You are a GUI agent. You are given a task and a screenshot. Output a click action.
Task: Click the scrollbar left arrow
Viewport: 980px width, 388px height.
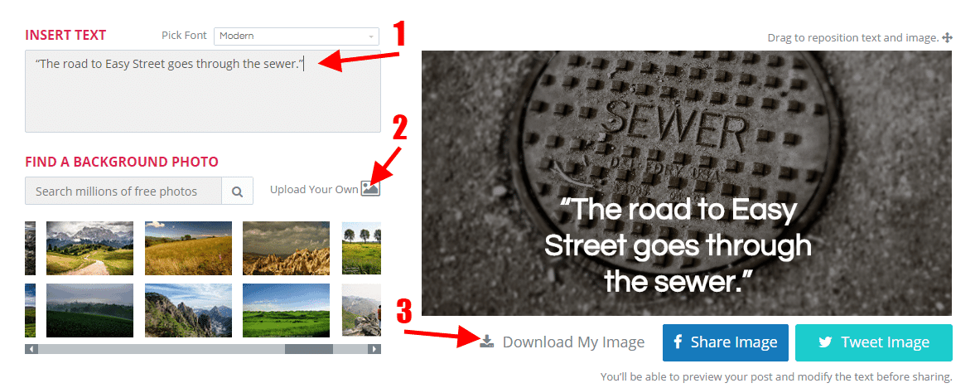pos(31,349)
